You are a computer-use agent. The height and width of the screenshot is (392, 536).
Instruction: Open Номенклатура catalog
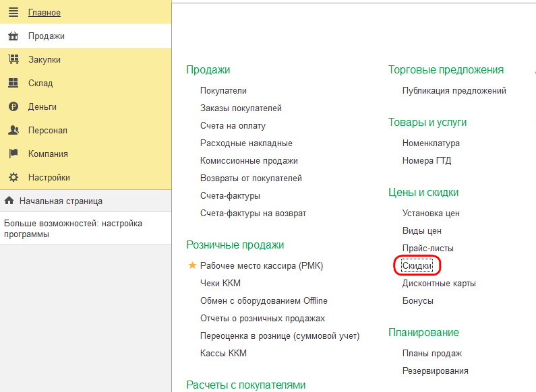click(x=431, y=143)
